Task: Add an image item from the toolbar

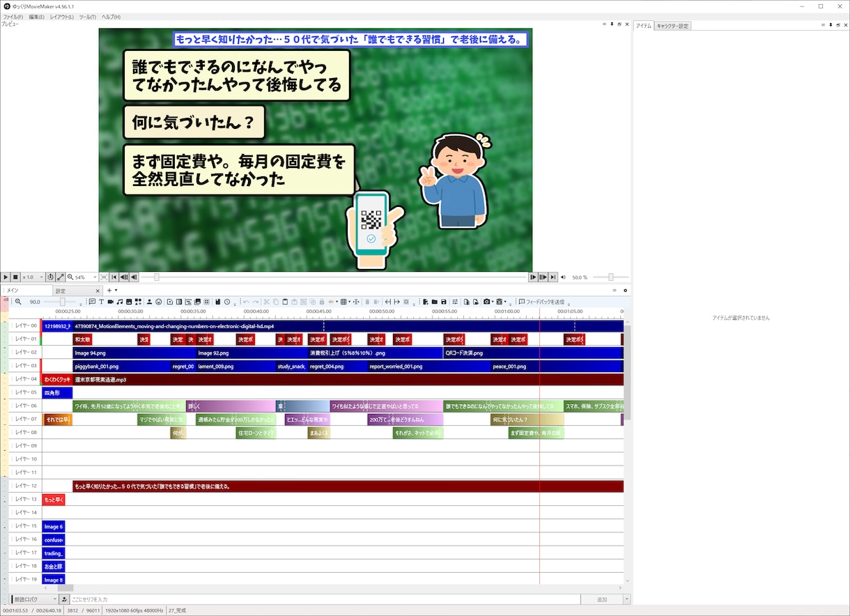Action: point(129,302)
